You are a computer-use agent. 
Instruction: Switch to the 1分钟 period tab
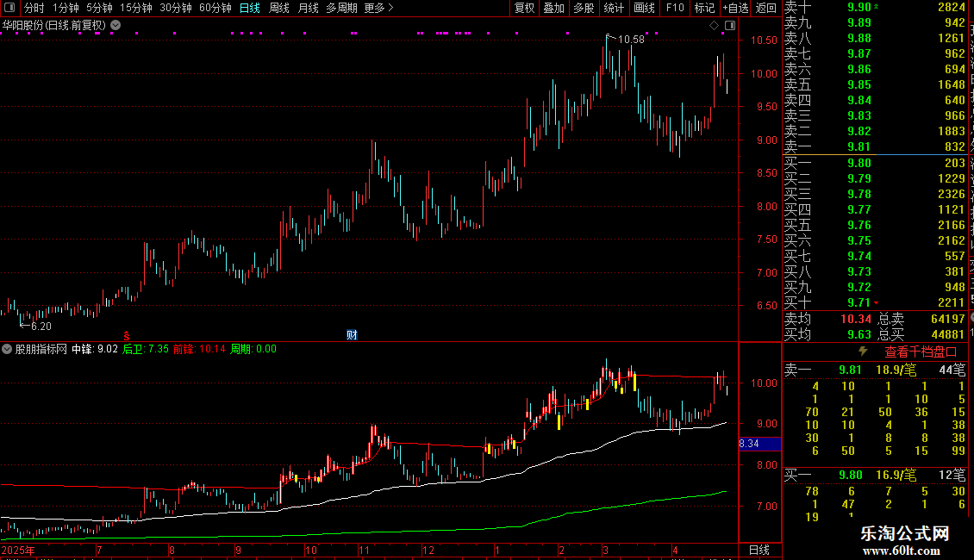coord(66,8)
